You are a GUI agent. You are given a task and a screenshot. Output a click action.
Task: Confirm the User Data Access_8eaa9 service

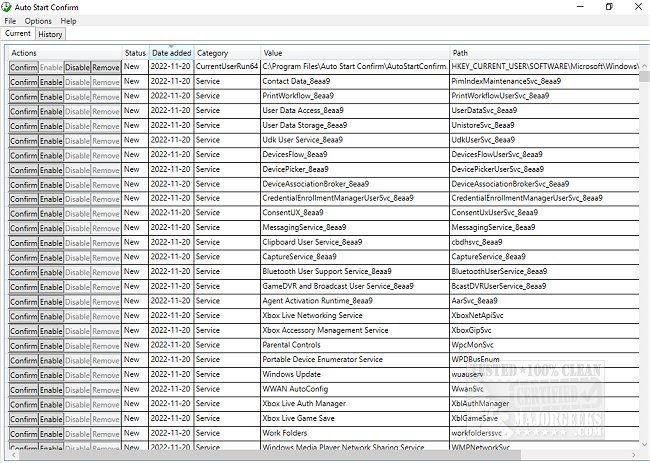coord(24,112)
